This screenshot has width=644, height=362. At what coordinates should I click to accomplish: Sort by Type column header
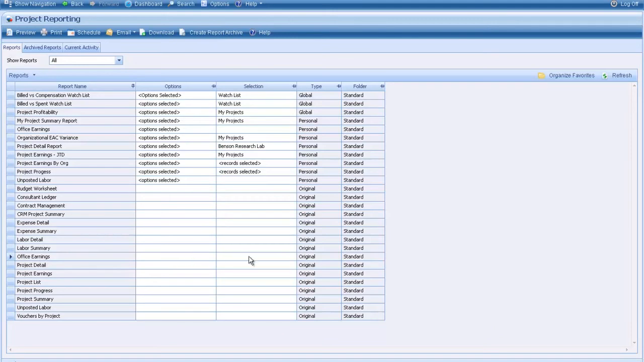tap(316, 86)
